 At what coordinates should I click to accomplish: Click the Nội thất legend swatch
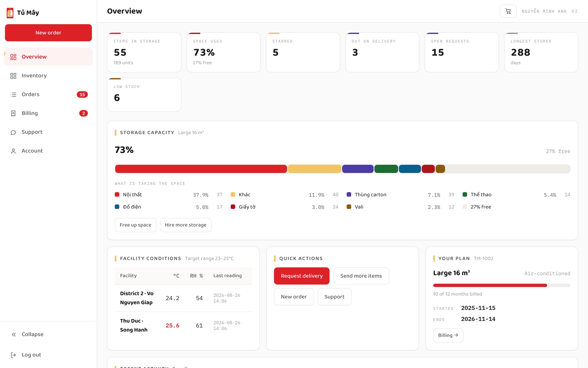tap(117, 195)
